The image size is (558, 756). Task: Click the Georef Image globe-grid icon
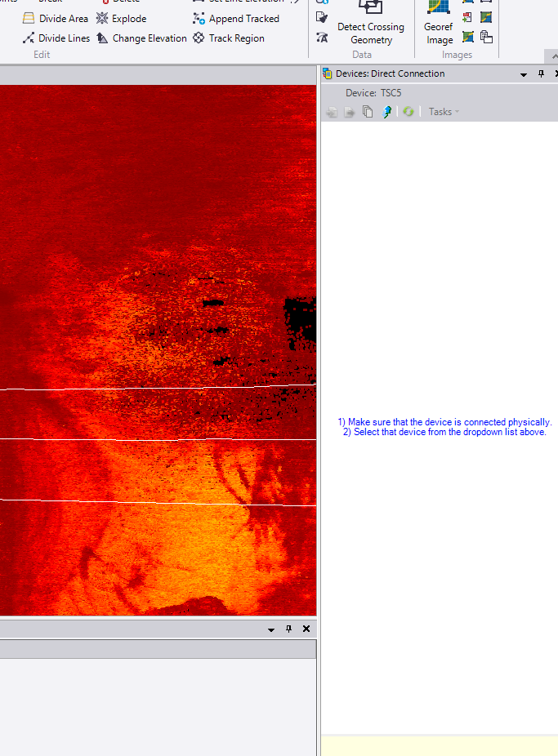439,7
